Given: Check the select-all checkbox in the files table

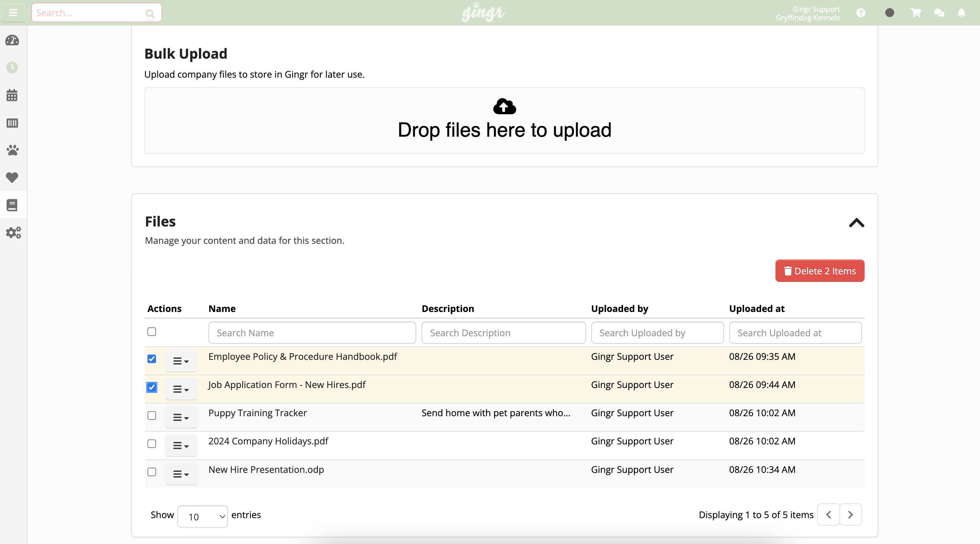Looking at the screenshot, I should pyautogui.click(x=151, y=331).
